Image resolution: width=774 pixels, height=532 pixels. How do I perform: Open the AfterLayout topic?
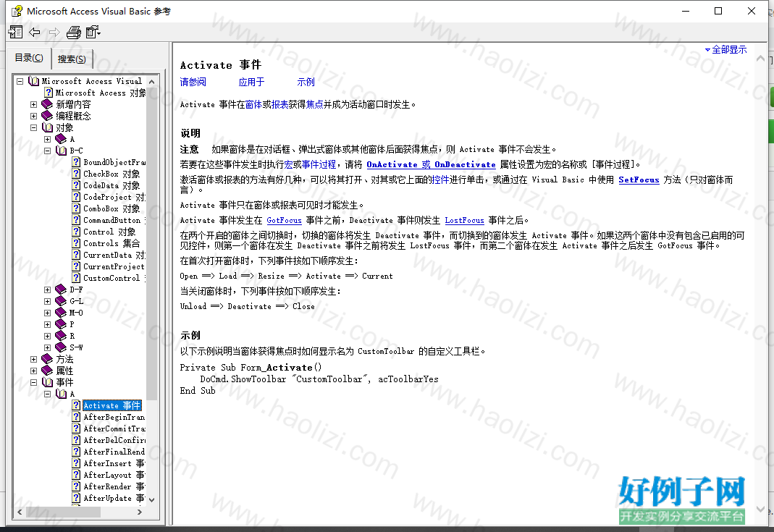click(114, 475)
